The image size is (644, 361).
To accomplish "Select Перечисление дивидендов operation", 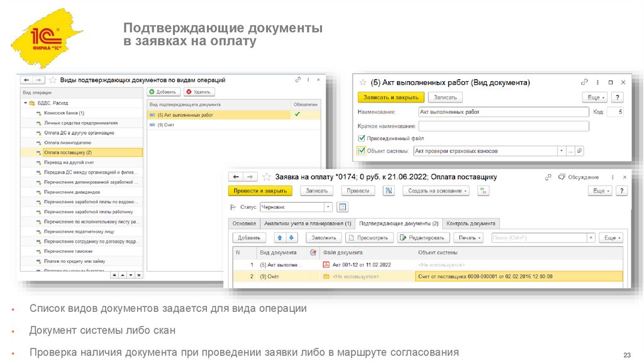I will pyautogui.click(x=72, y=192).
